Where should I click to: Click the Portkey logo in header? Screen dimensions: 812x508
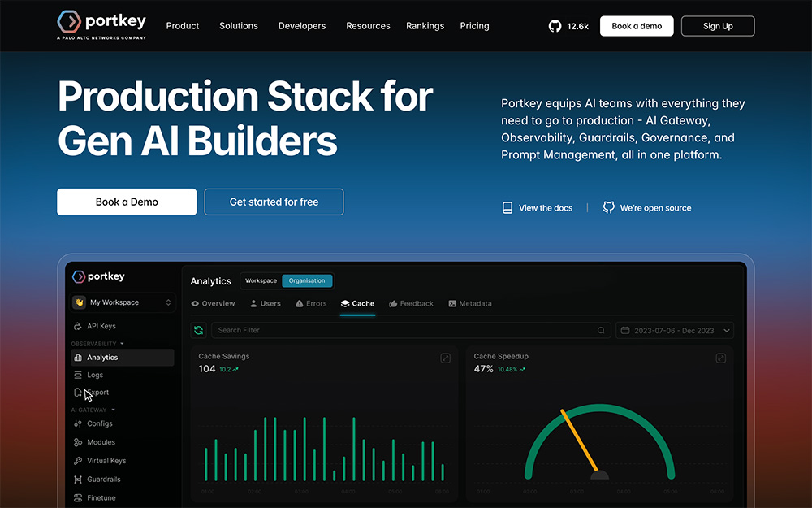pos(101,24)
